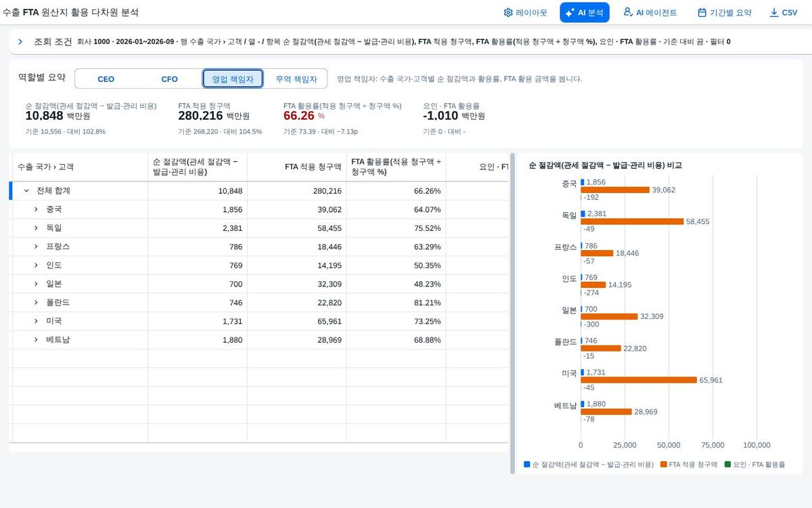
Task: Click the orange 일본 bar labeled 32,309
Action: pyautogui.click(x=609, y=316)
